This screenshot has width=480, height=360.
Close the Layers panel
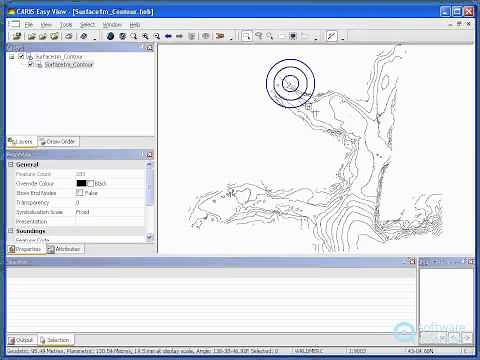(x=149, y=48)
